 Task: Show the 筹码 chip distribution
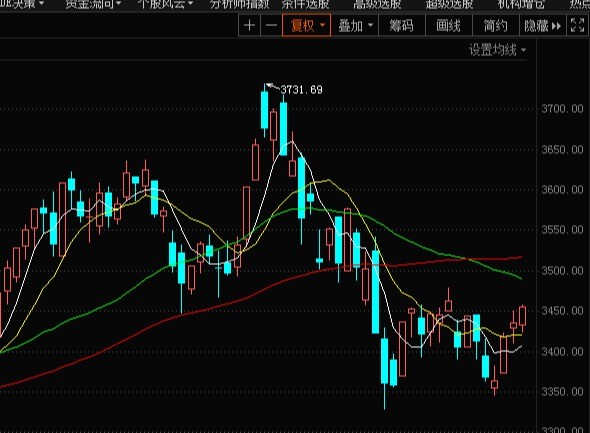(401, 26)
